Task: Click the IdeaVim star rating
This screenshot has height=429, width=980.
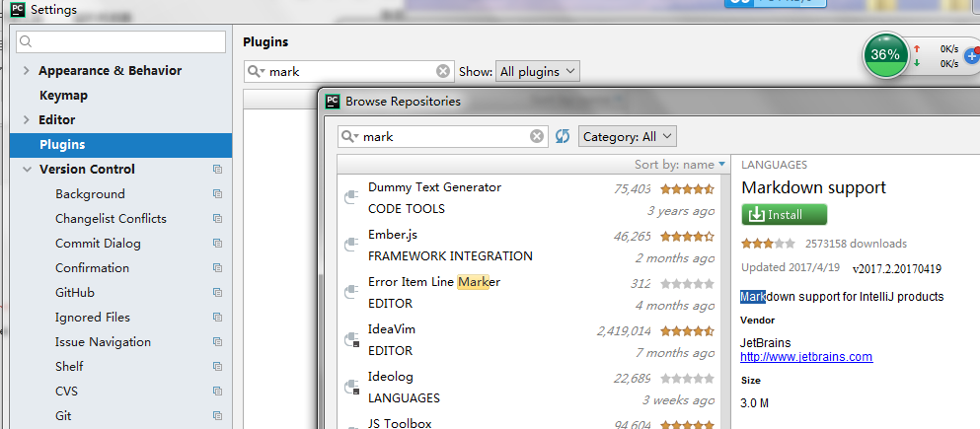Action: click(x=687, y=331)
